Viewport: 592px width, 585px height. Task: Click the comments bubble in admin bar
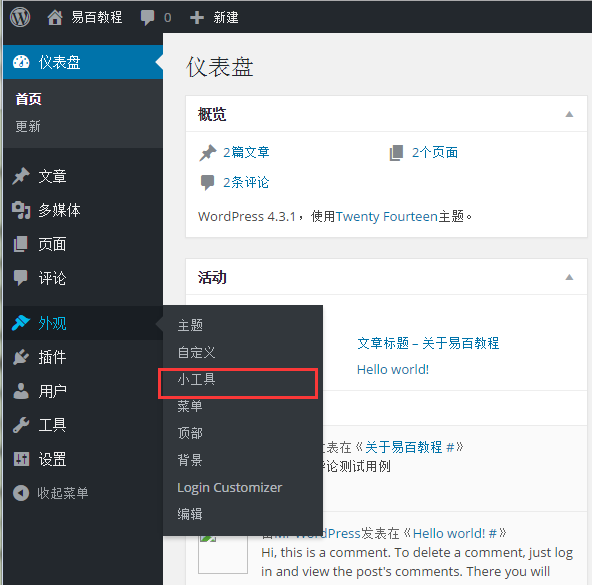[x=147, y=17]
